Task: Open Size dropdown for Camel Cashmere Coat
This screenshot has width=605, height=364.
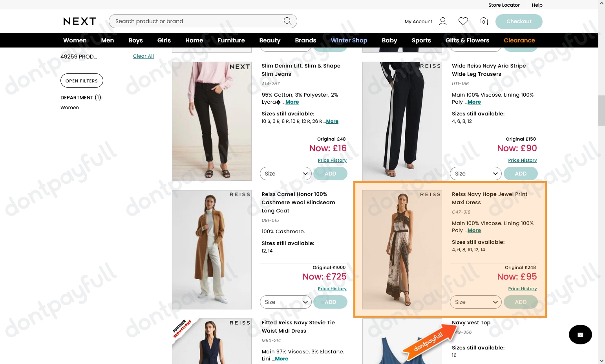Action: click(285, 302)
